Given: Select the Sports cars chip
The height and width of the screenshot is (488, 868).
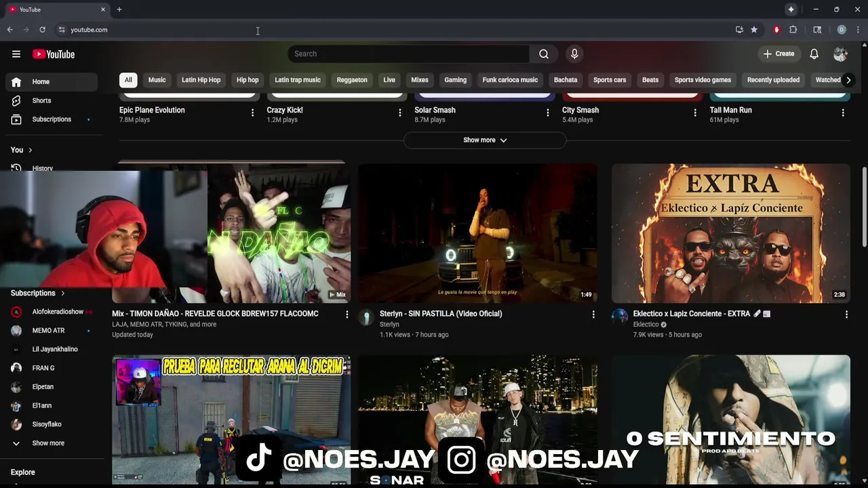Looking at the screenshot, I should [610, 80].
